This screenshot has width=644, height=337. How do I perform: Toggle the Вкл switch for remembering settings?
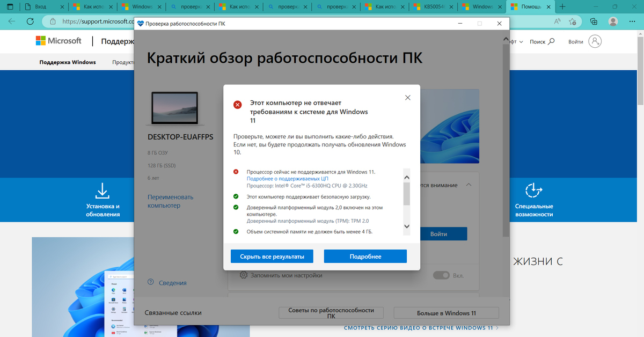(x=441, y=275)
